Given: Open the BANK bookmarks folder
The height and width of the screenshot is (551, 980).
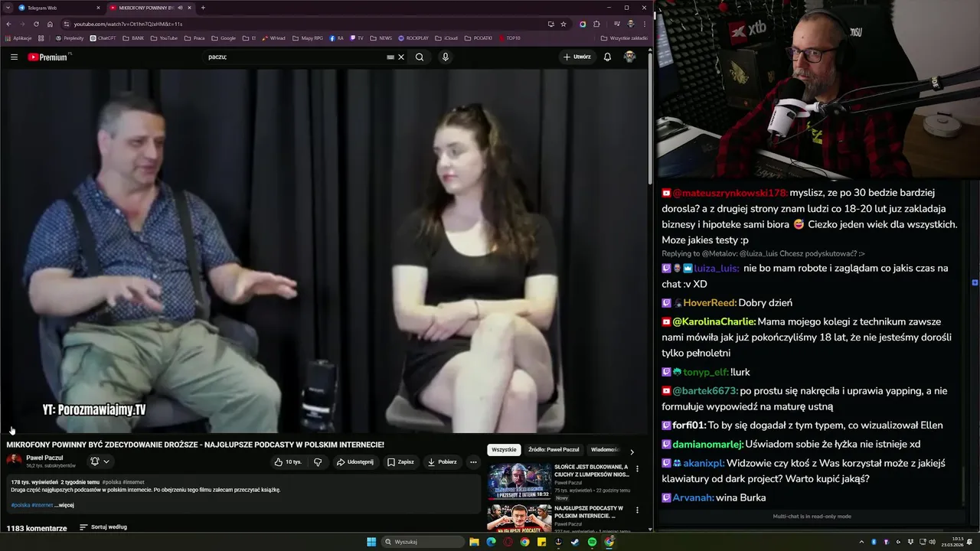Looking at the screenshot, I should (133, 37).
